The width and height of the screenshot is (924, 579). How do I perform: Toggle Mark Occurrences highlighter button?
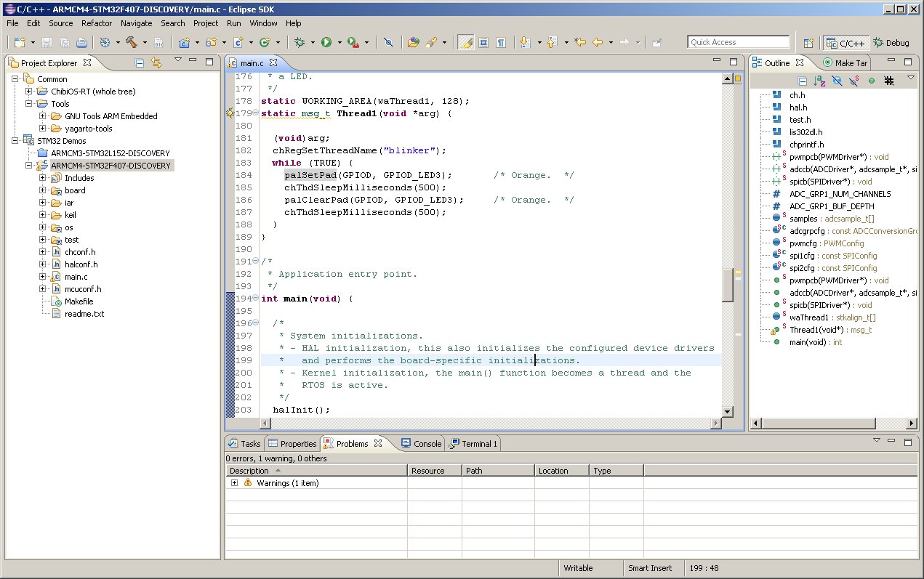click(466, 42)
